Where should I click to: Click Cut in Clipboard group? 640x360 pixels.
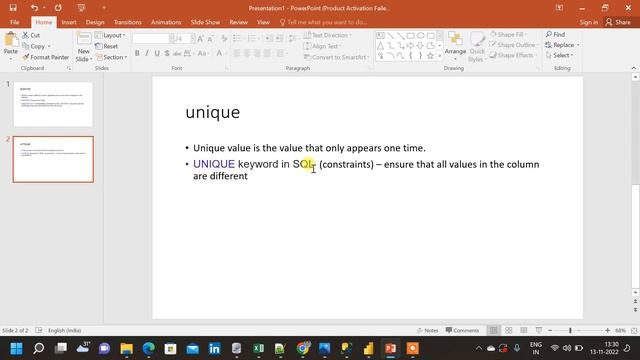(x=31, y=36)
